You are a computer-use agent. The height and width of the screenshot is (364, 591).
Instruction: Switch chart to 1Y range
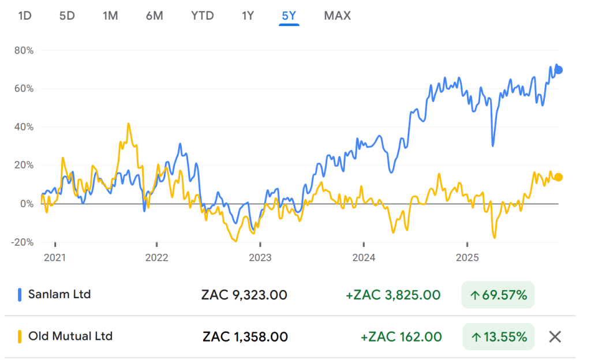[248, 16]
